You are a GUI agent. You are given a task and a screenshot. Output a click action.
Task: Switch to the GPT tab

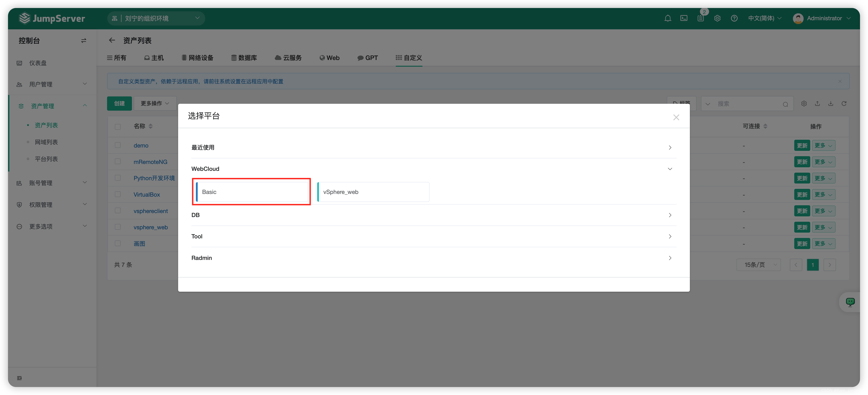click(368, 58)
